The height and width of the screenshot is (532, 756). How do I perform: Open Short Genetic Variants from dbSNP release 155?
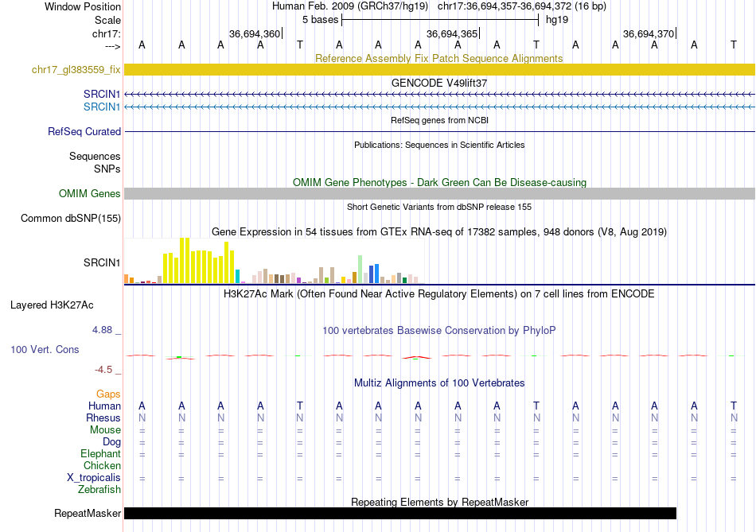pyautogui.click(x=439, y=207)
